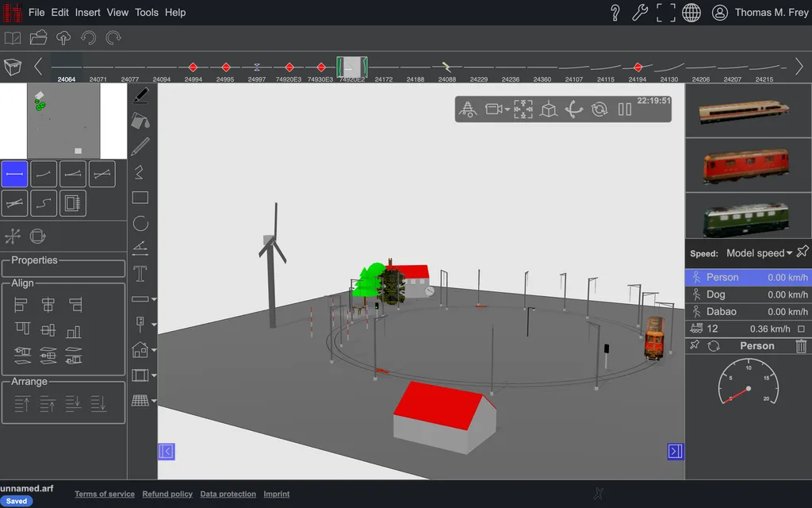Open the File menu
812x508 pixels.
click(36, 13)
